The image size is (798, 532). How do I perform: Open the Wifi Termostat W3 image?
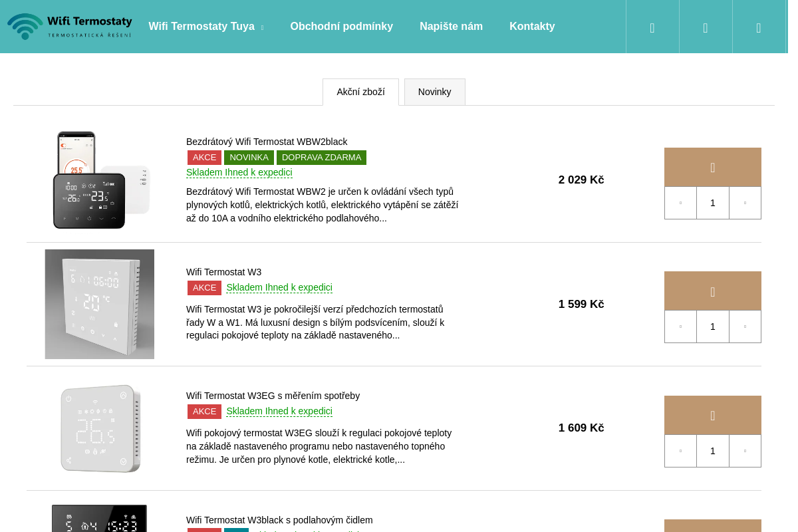pos(100,304)
